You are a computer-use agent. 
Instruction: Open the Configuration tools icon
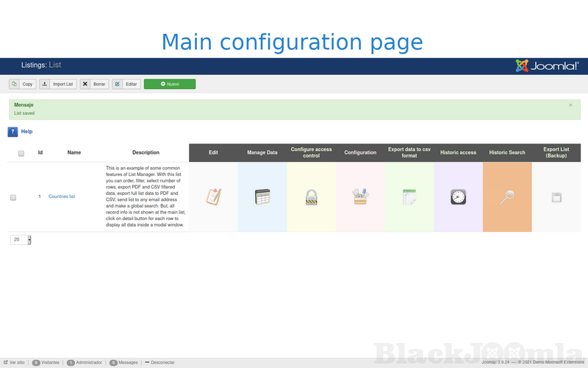coord(360,197)
